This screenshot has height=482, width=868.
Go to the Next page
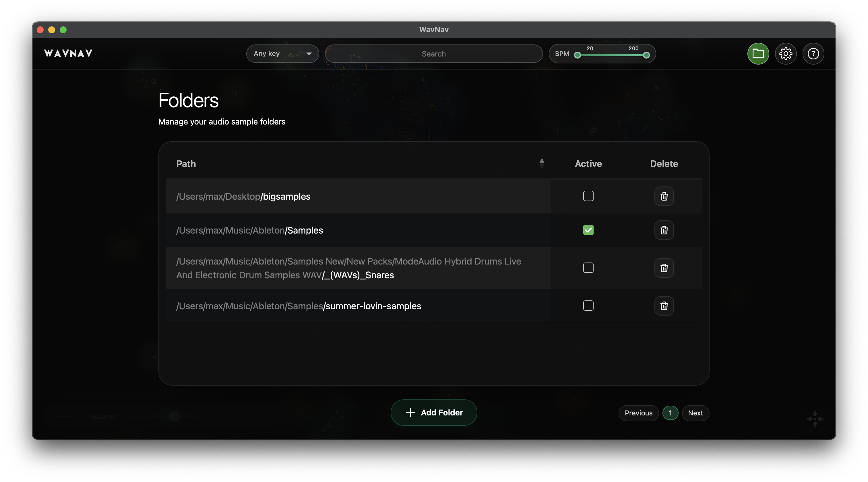tap(695, 413)
